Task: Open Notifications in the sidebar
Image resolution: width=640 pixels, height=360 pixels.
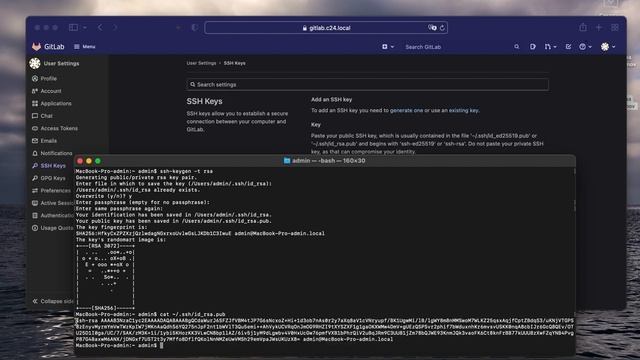Action: click(52, 153)
